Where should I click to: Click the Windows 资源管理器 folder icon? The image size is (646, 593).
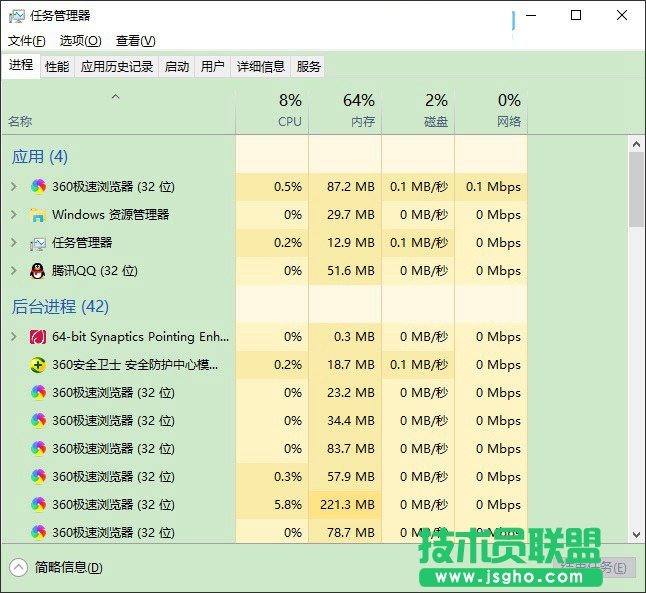click(x=38, y=215)
